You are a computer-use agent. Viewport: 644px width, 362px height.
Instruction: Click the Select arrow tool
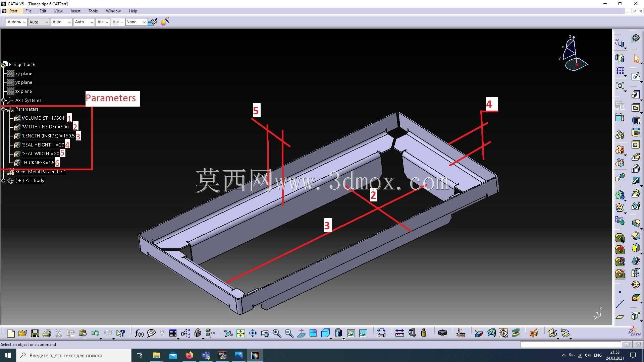tap(636, 59)
